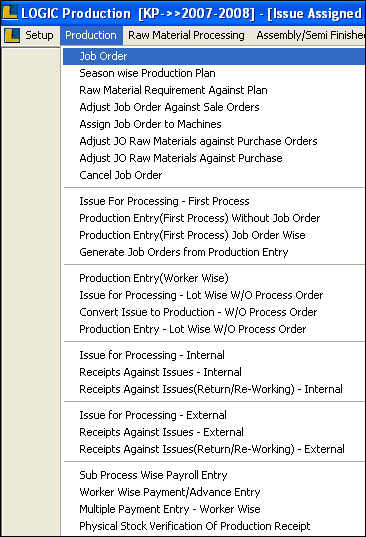The height and width of the screenshot is (537, 366).
Task: Select the Cancel Job Order entry
Action: [x=214, y=175]
